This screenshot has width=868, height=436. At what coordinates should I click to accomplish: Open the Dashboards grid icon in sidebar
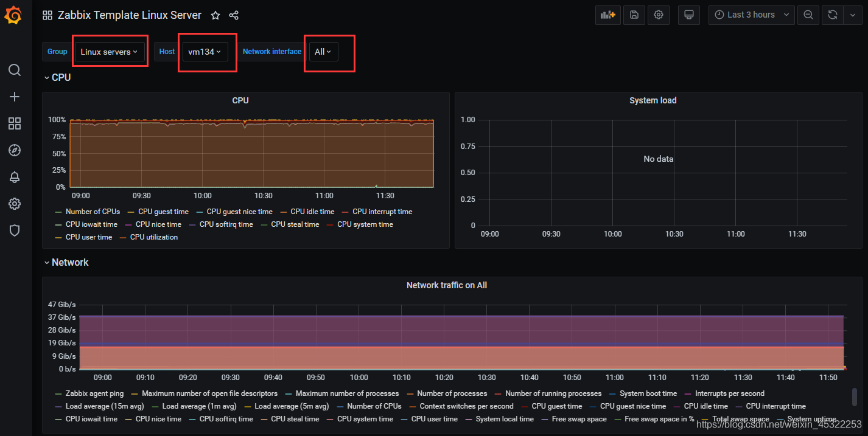(15, 123)
